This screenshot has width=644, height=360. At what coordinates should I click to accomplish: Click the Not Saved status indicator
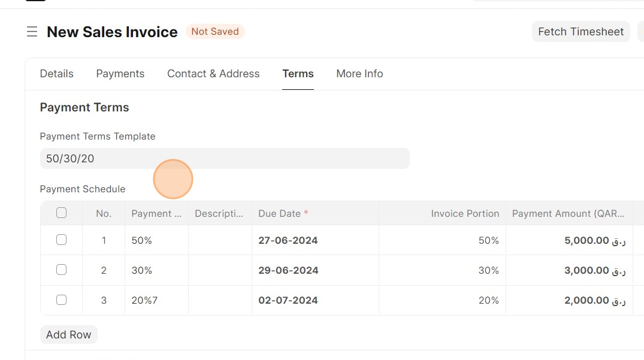tap(215, 32)
